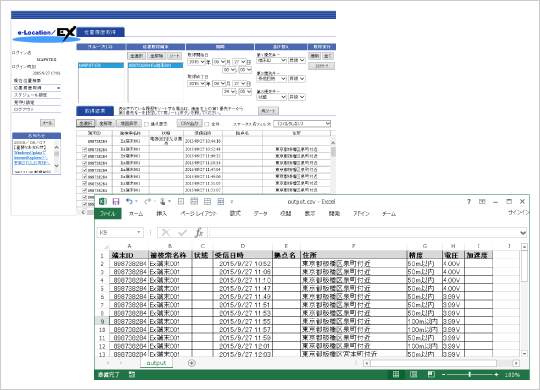Click CSV出力 button
The width and height of the screenshot is (540, 390).
pyautogui.click(x=189, y=123)
